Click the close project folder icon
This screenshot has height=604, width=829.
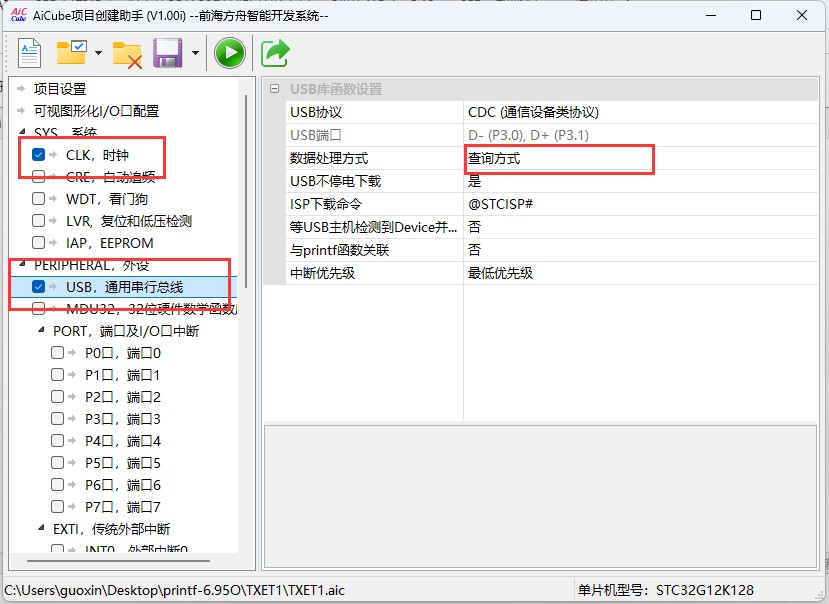[127, 54]
